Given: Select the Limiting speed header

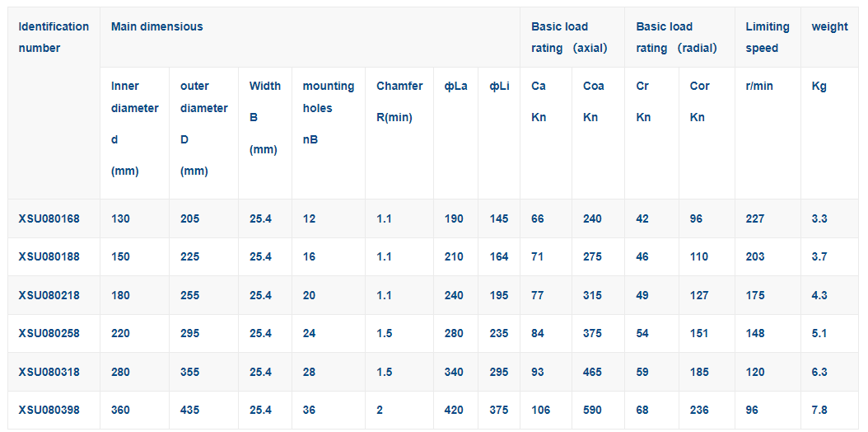Looking at the screenshot, I should coord(767,37).
